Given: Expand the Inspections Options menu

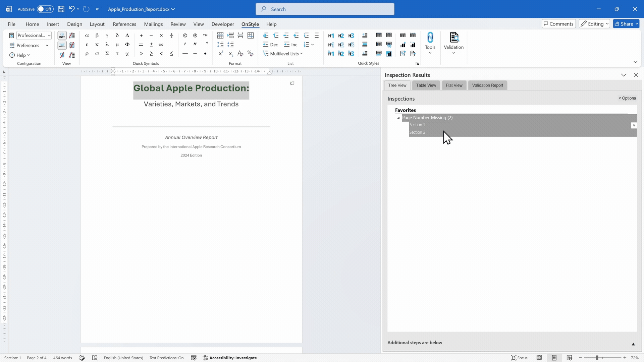Looking at the screenshot, I should pyautogui.click(x=627, y=98).
